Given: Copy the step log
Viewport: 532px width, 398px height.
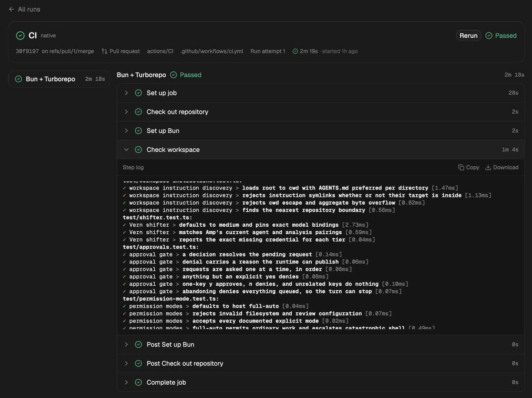Looking at the screenshot, I should pyautogui.click(x=469, y=167).
